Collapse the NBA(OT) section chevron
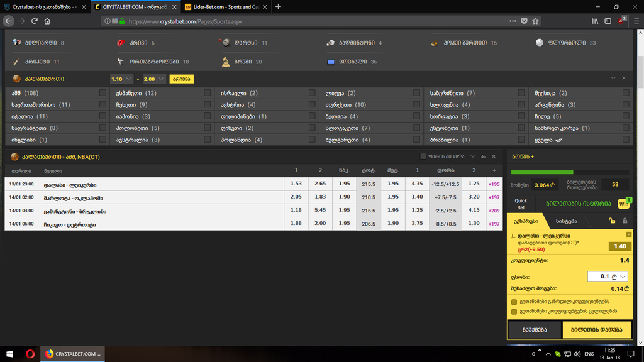644x362 pixels. tap(473, 156)
